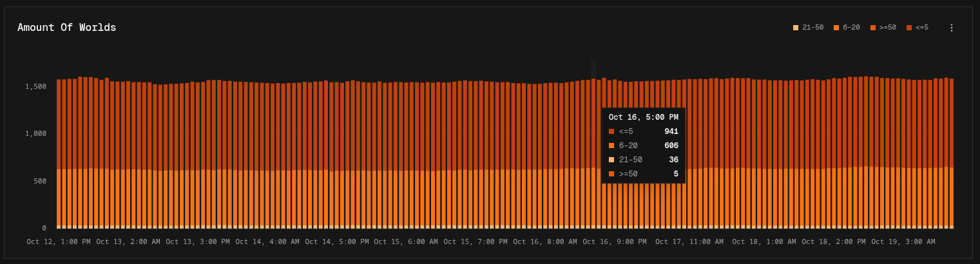The image size is (980, 264).
Task: Toggle the 21-50 legend series
Action: [x=808, y=28]
